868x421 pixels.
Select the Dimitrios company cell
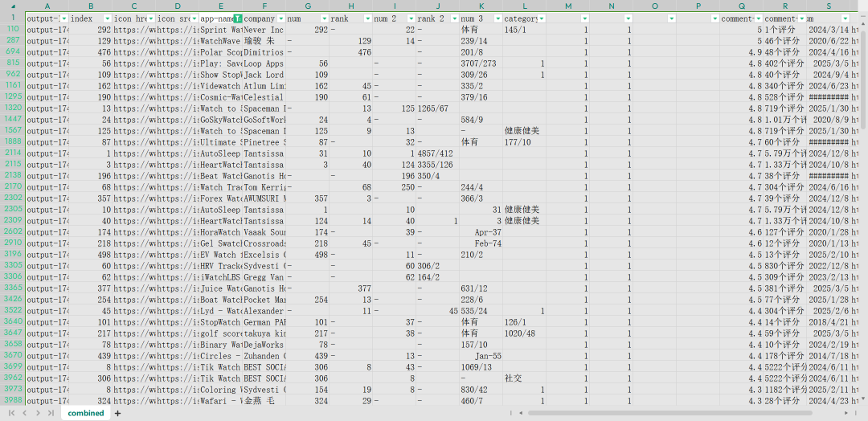264,52
